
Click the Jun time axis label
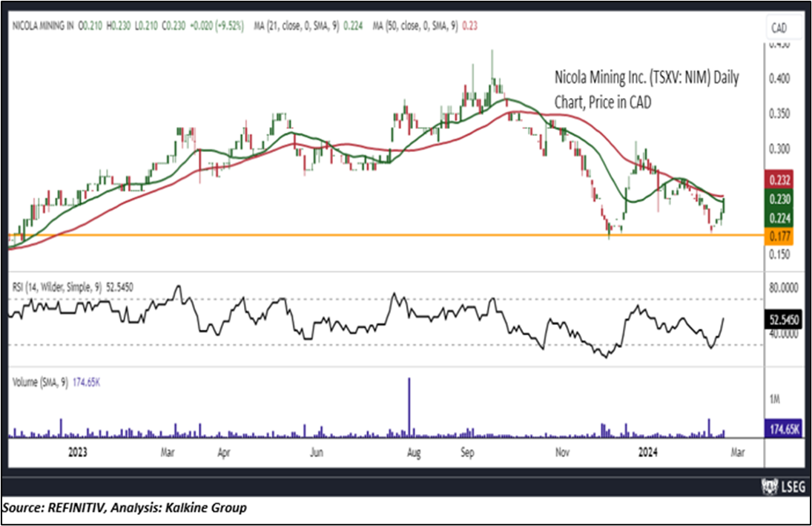[x=316, y=453]
